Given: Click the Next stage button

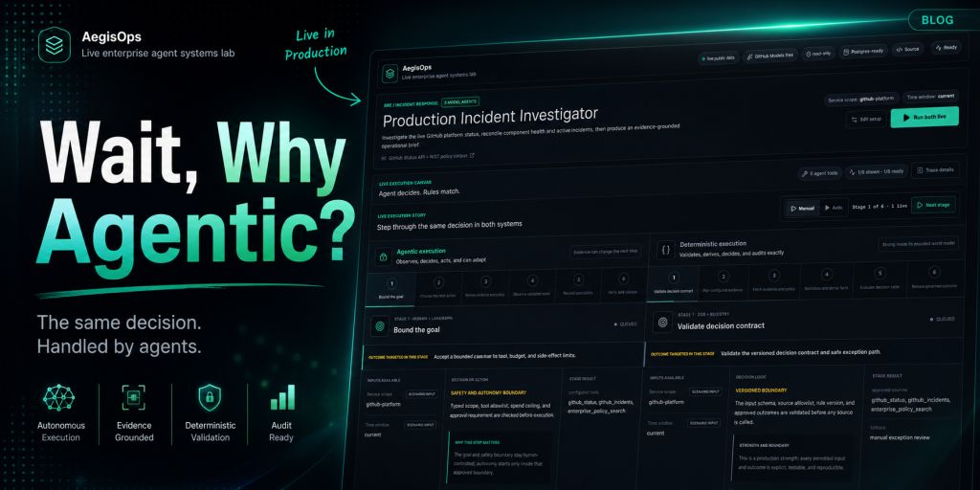Looking at the screenshot, I should pos(932,205).
